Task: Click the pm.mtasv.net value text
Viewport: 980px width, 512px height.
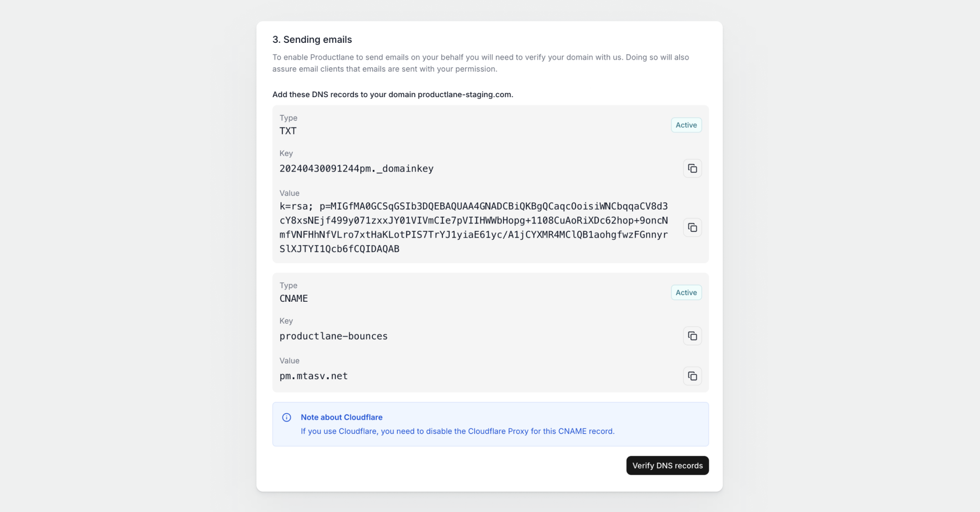Action: [313, 376]
